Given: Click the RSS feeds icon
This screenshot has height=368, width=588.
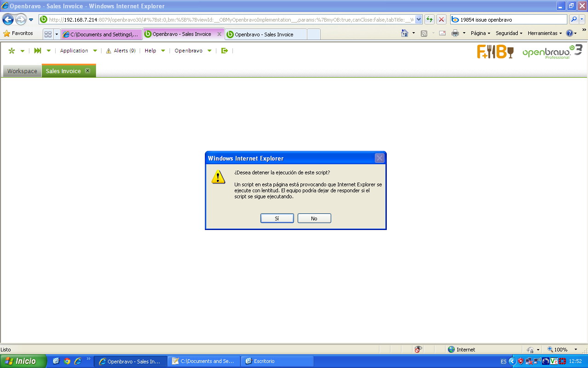Looking at the screenshot, I should (x=424, y=33).
